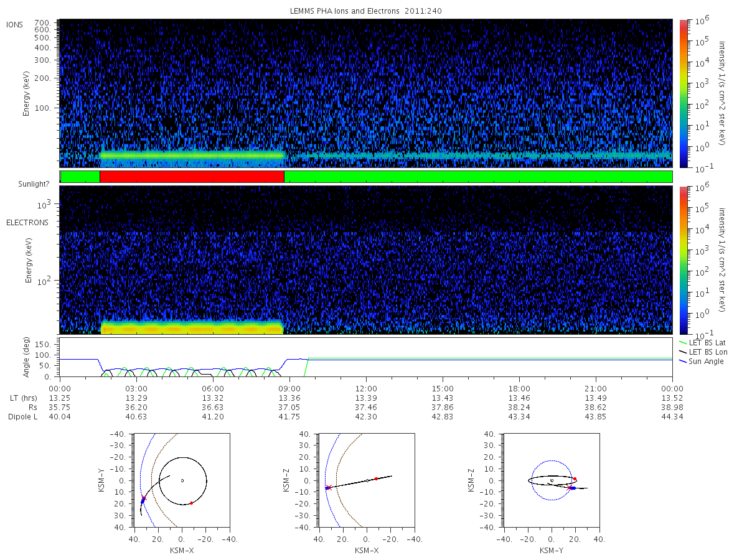The height and width of the screenshot is (560, 747).
Task: Click the blue Sun Angle legend line
Action: (x=684, y=362)
